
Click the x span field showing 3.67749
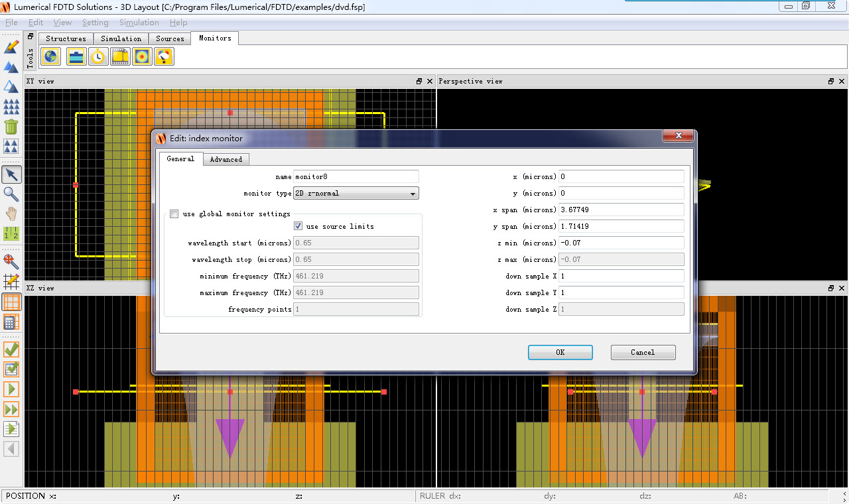click(x=621, y=210)
